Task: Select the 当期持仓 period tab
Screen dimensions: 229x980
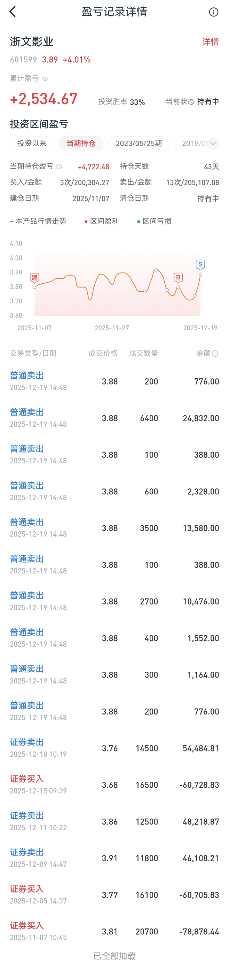Action: pos(81,144)
